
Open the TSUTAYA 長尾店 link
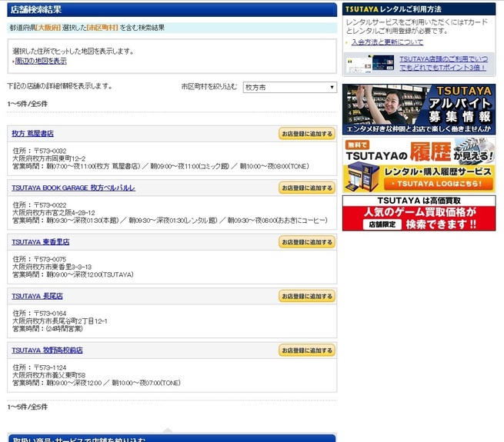click(x=37, y=296)
